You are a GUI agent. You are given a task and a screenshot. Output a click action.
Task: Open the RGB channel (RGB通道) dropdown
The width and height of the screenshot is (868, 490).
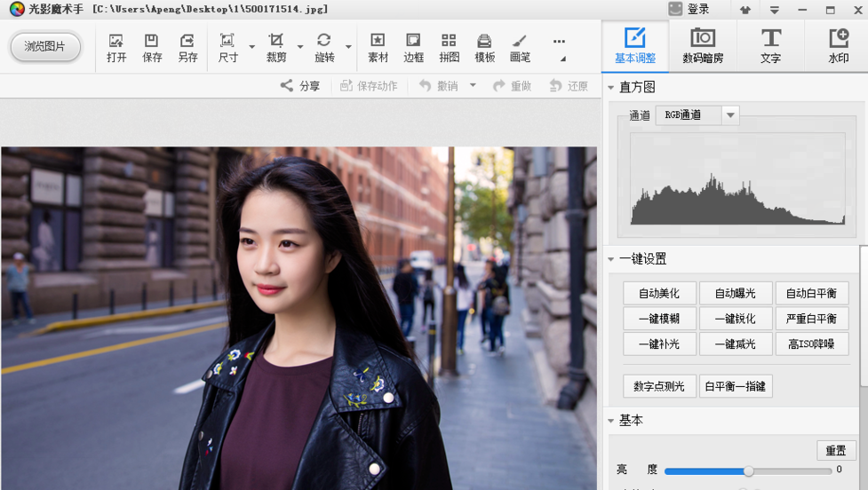coord(730,115)
